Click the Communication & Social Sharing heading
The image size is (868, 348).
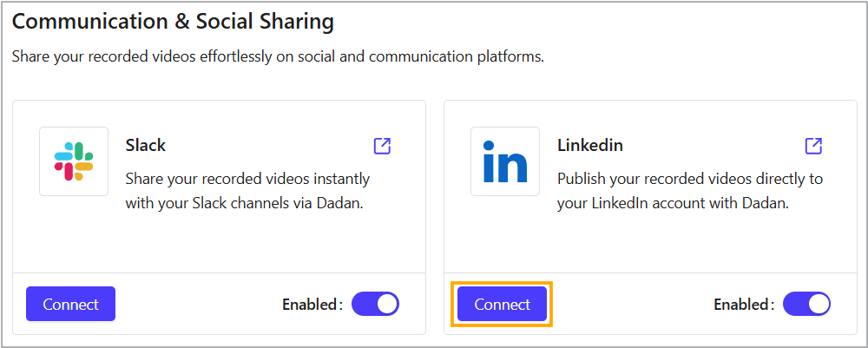point(173,21)
